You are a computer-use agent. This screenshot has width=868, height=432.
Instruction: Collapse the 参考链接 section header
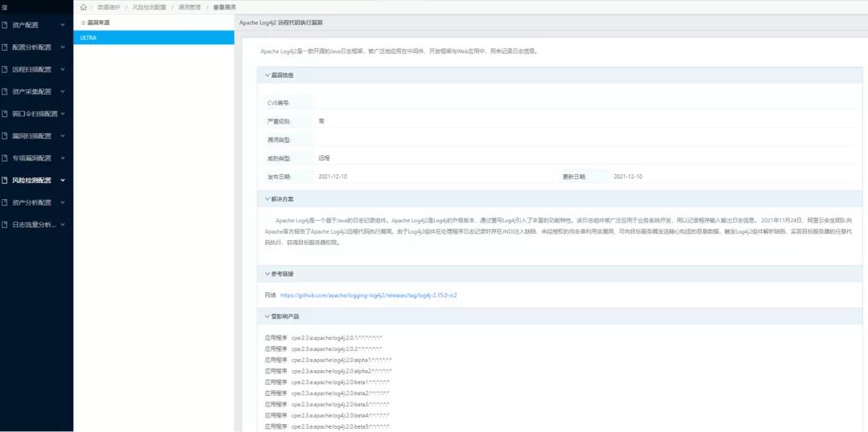tap(559, 274)
